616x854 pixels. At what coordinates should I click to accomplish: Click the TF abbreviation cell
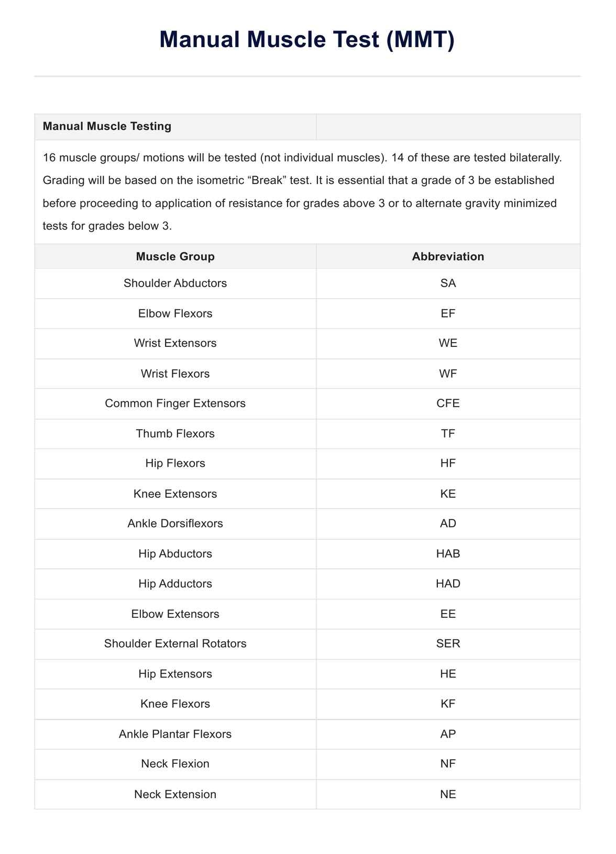448,433
